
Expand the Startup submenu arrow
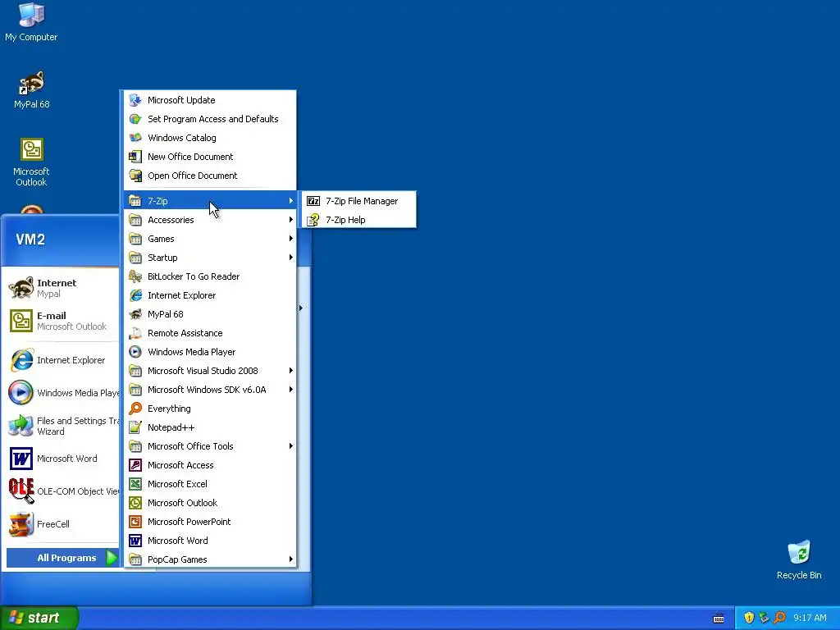click(x=291, y=257)
